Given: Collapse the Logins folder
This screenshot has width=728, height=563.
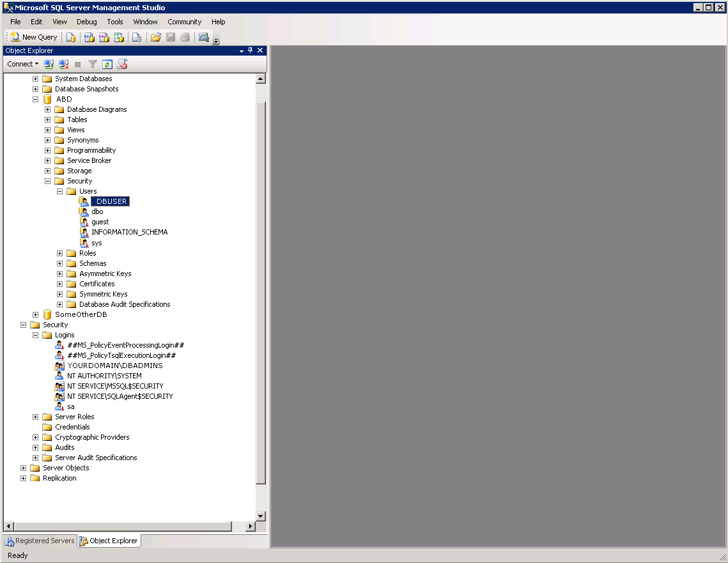Looking at the screenshot, I should click(35, 335).
